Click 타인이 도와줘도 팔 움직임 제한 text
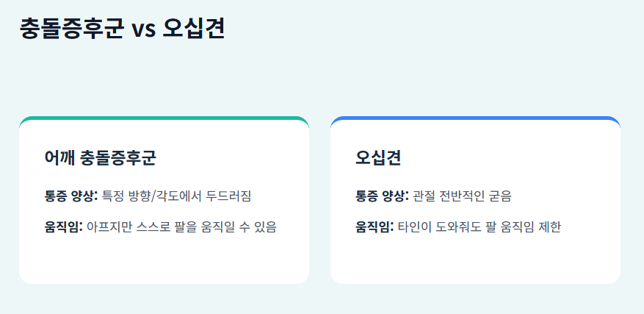Viewport: 644px width, 314px height. [x=480, y=226]
